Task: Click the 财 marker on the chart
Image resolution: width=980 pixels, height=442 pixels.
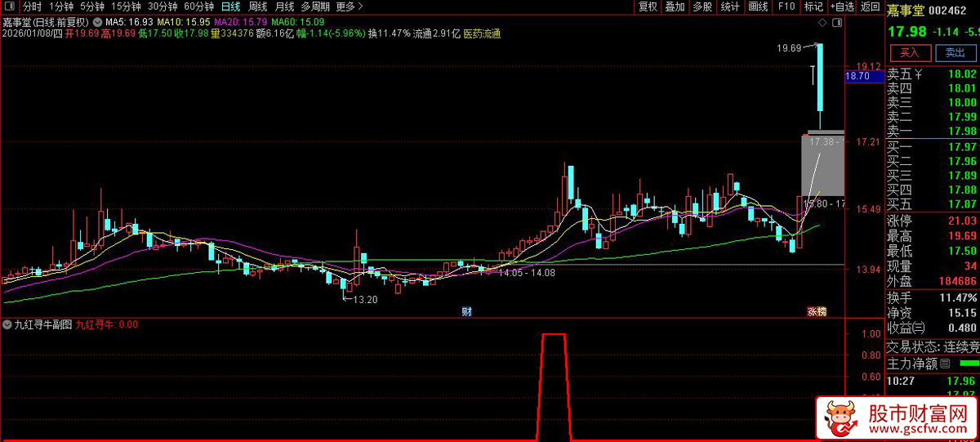Action: (x=466, y=311)
